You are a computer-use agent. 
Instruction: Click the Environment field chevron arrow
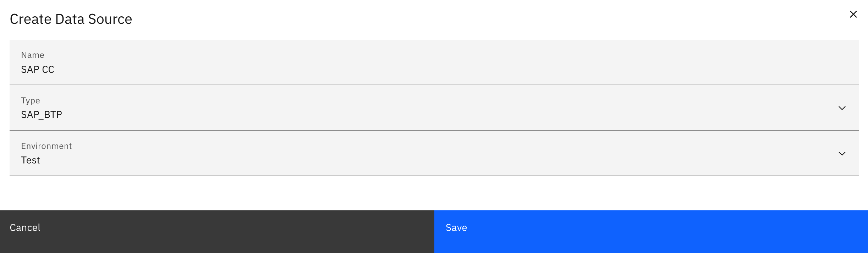pos(842,154)
